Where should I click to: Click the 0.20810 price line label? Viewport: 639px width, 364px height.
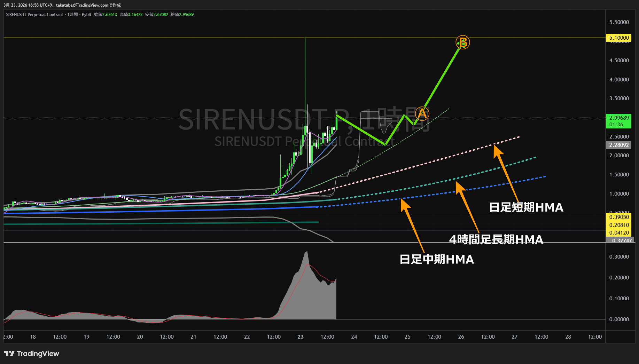tap(619, 225)
